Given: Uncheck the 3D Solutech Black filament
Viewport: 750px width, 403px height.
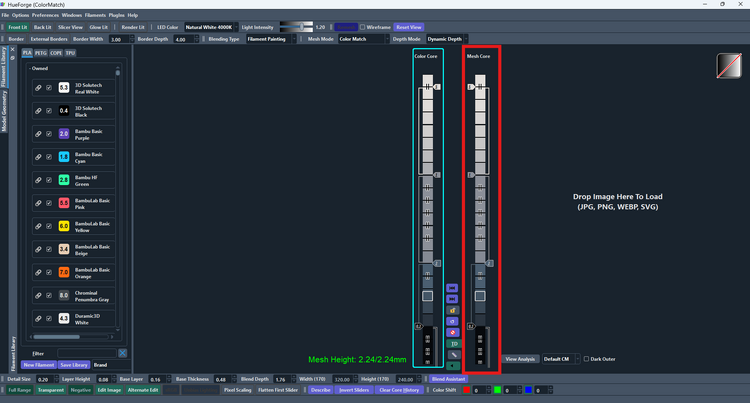Looking at the screenshot, I should coord(49,111).
